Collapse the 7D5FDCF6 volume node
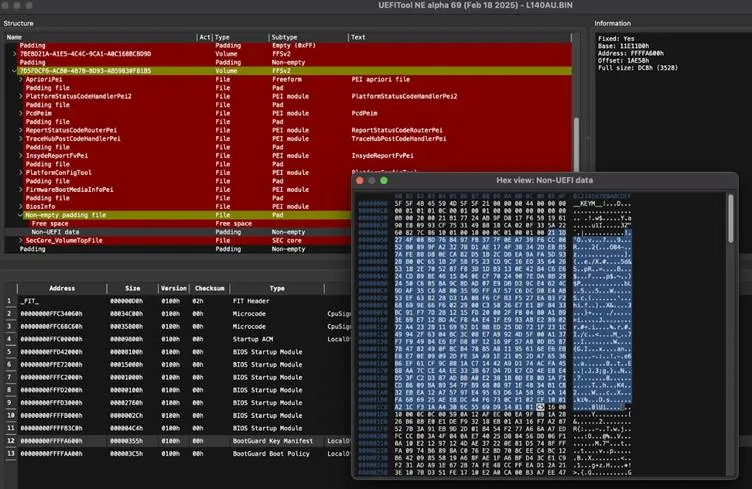752x489 pixels. (x=14, y=71)
